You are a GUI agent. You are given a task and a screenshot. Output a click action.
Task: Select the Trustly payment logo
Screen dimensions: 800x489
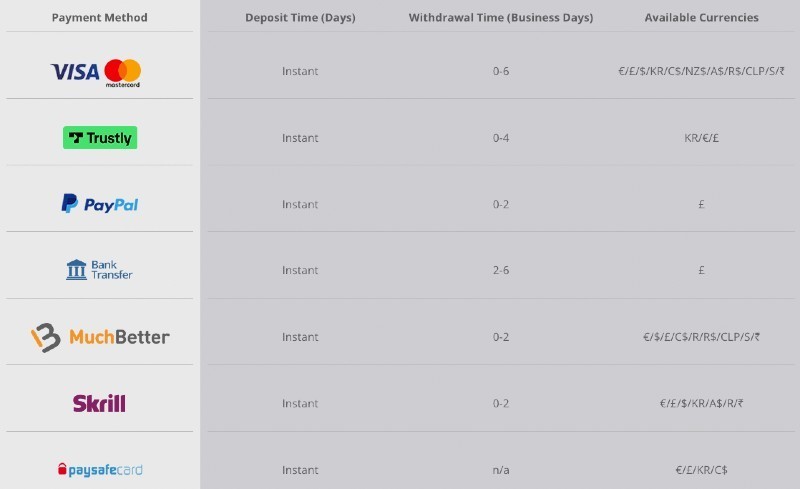coord(100,138)
